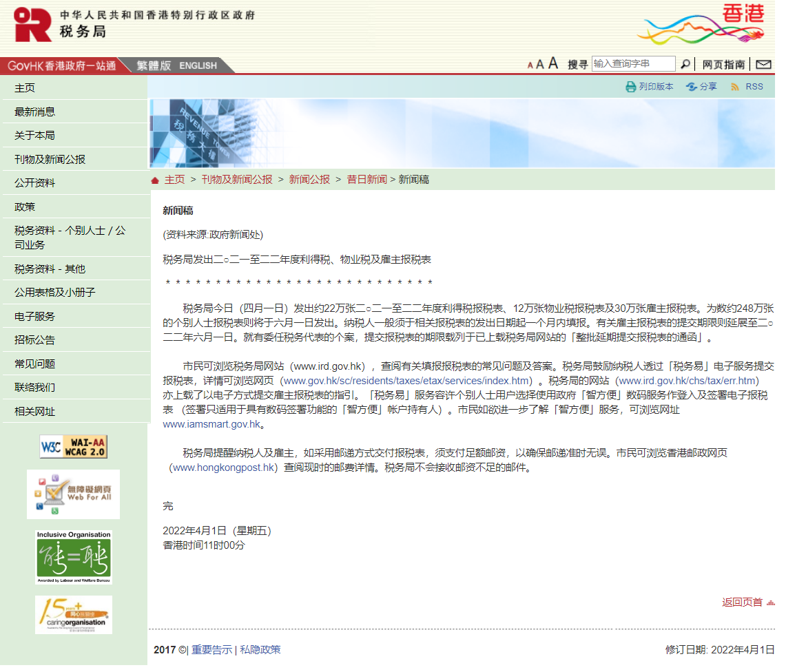Switch to ENGLISH language
The width and height of the screenshot is (786, 672).
198,65
